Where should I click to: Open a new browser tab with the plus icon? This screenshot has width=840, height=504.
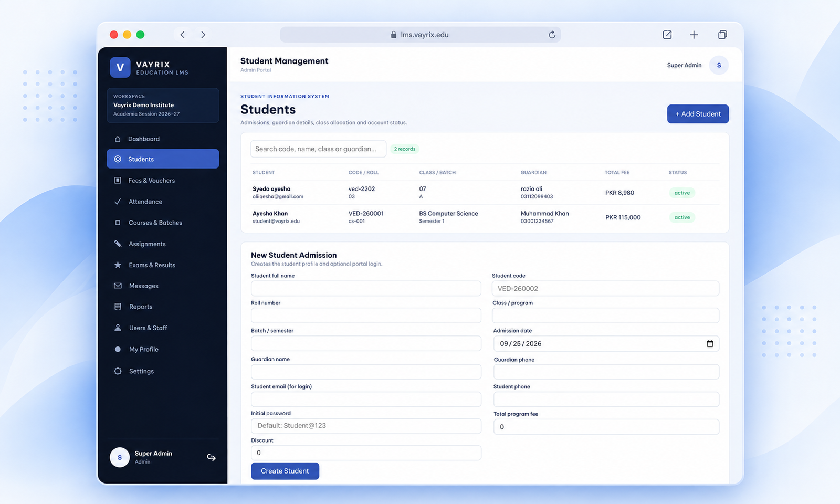tap(694, 35)
